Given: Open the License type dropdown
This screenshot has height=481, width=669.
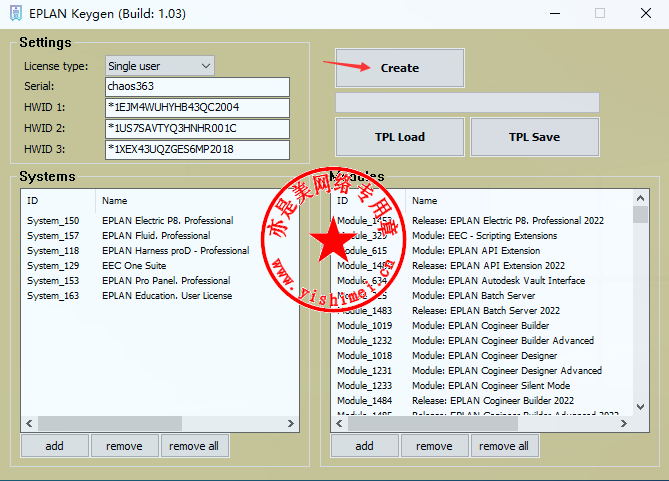Looking at the screenshot, I should [160, 66].
